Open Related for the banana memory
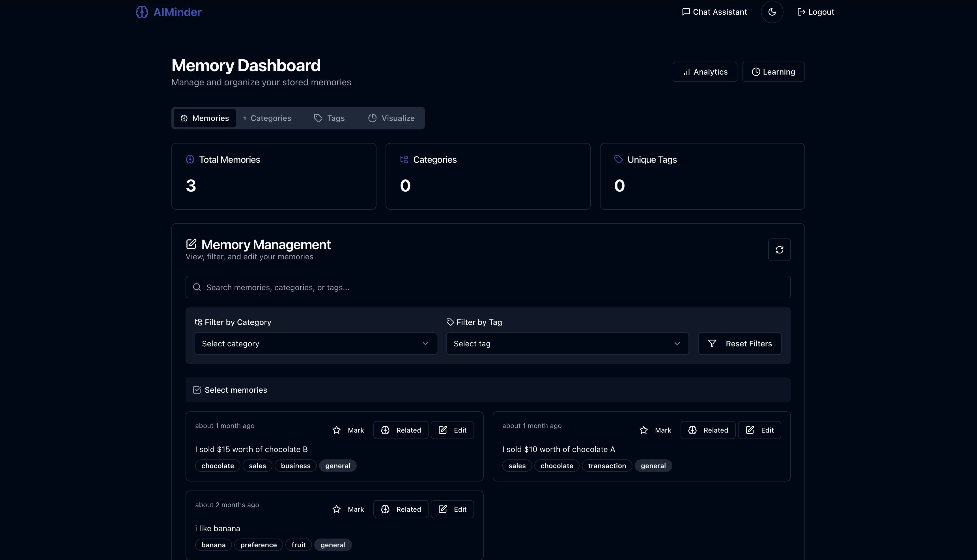The width and height of the screenshot is (977, 560). [x=401, y=509]
